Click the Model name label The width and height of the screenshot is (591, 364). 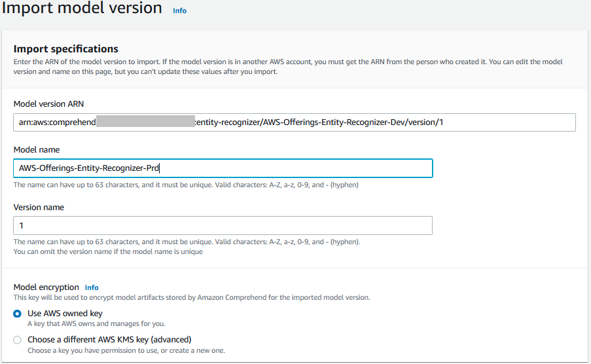(37, 150)
